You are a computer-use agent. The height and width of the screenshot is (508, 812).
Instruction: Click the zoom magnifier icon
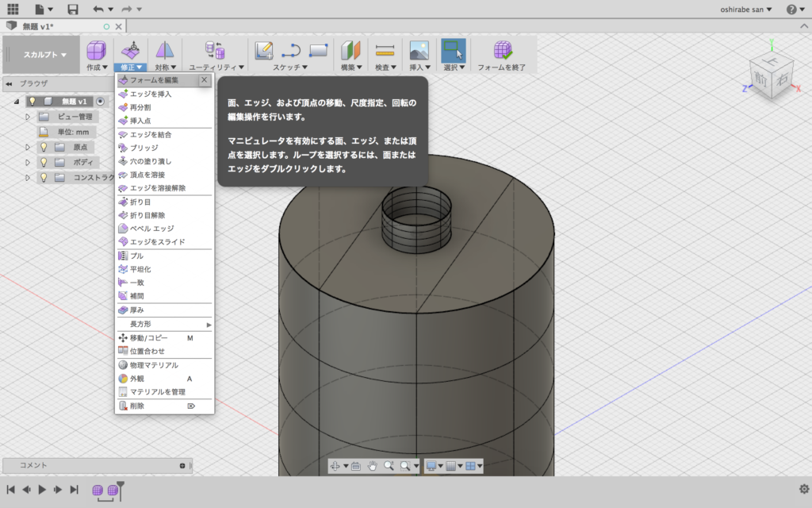389,466
